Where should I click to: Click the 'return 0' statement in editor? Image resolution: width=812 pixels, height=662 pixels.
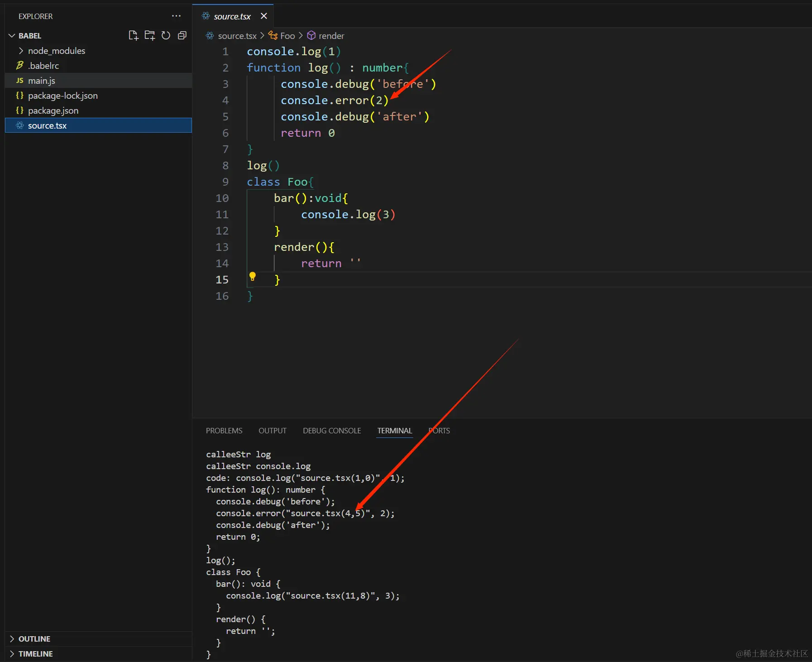[308, 133]
